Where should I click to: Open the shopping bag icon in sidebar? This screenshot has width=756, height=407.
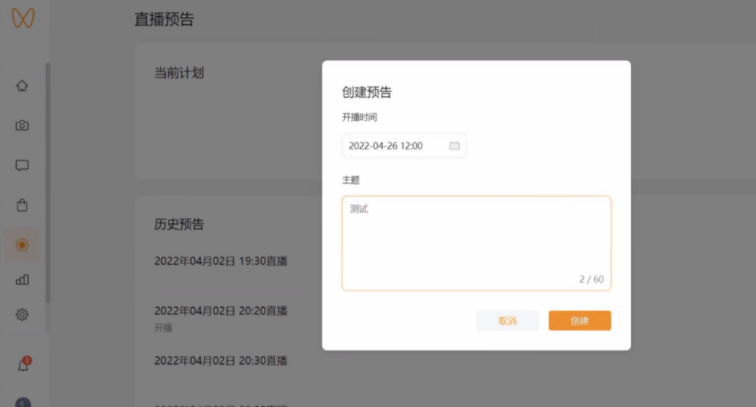coord(22,205)
